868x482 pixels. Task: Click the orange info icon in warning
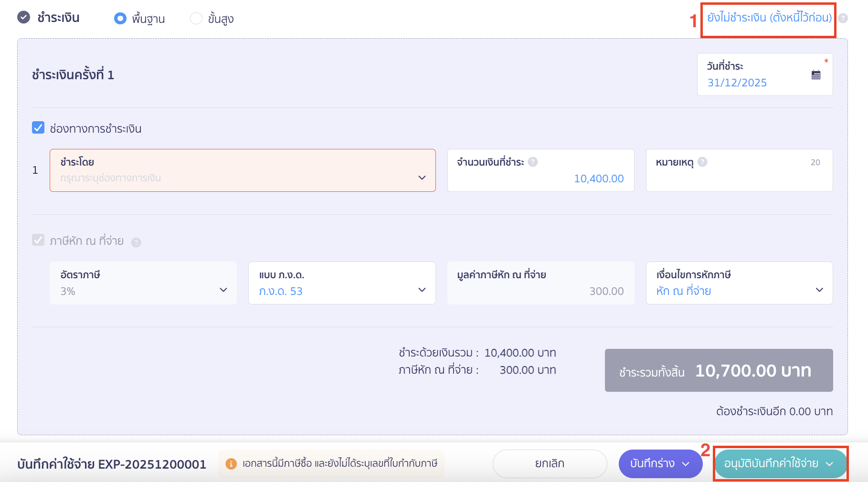(231, 463)
